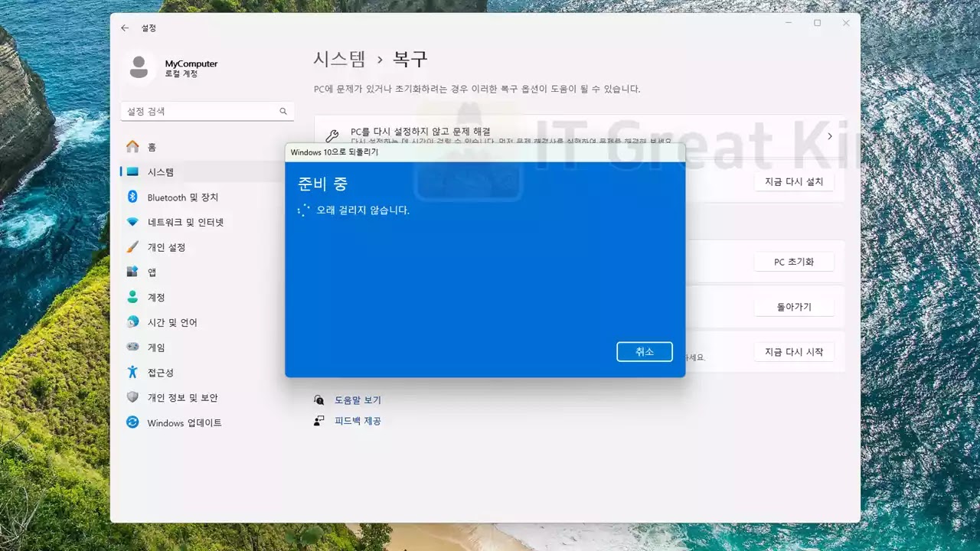Screen dimensions: 980x551
Task: Click 지금 다시 시작 button
Action: pos(794,352)
